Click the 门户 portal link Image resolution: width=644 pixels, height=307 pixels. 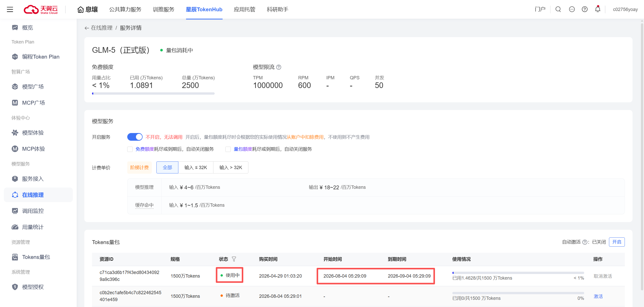click(540, 9)
